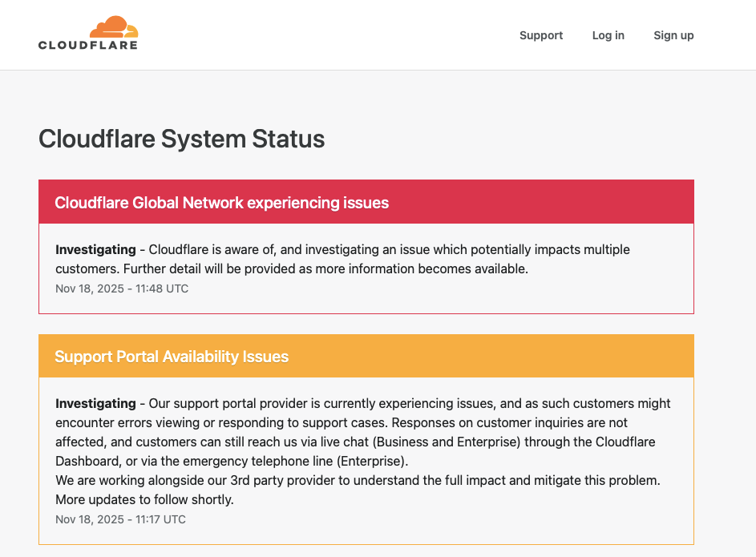Screen dimensions: 756x557
Task: Click the red incident banner header
Action: click(366, 202)
